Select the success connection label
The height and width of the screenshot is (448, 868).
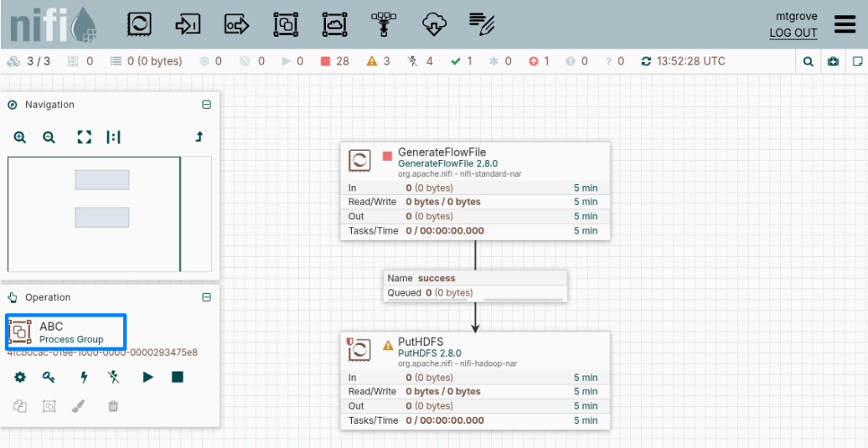click(475, 286)
